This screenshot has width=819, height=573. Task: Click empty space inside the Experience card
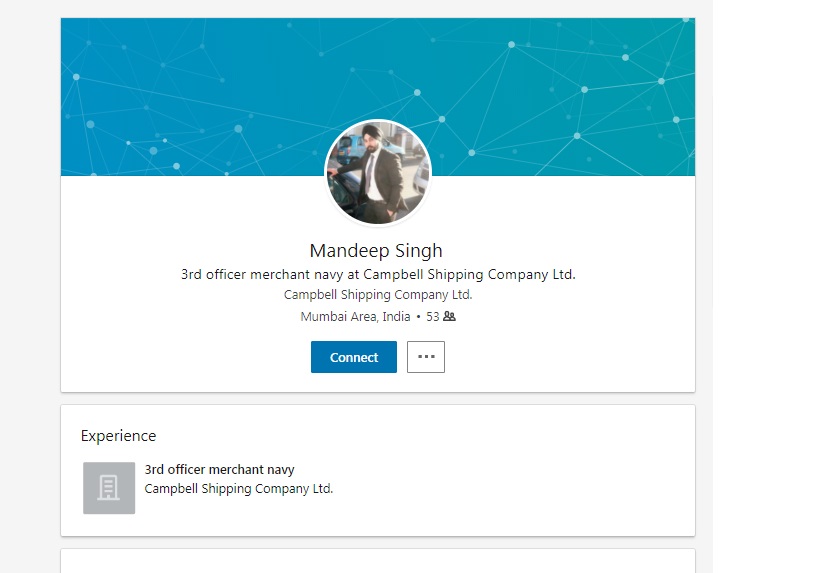point(520,480)
